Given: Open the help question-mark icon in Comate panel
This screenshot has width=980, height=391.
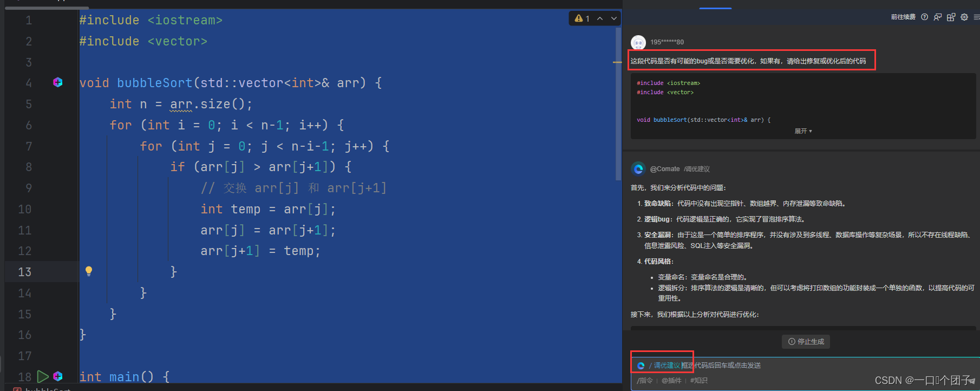Looking at the screenshot, I should [924, 17].
